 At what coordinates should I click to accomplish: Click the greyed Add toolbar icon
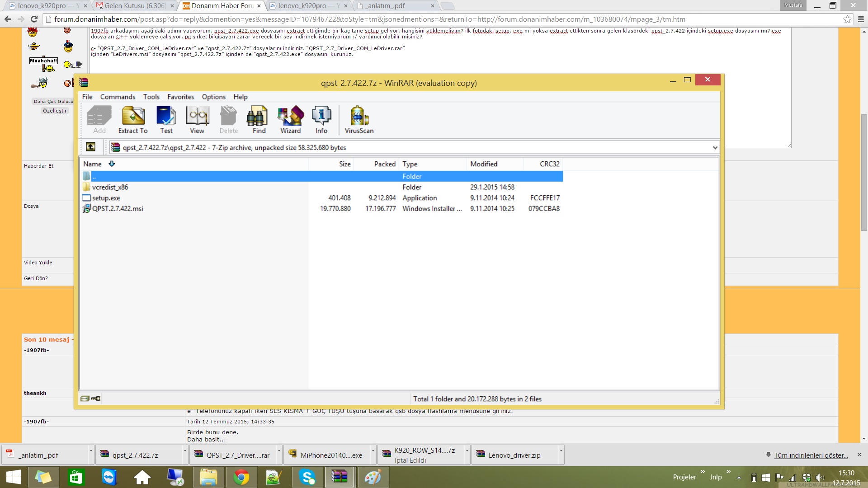[99, 120]
